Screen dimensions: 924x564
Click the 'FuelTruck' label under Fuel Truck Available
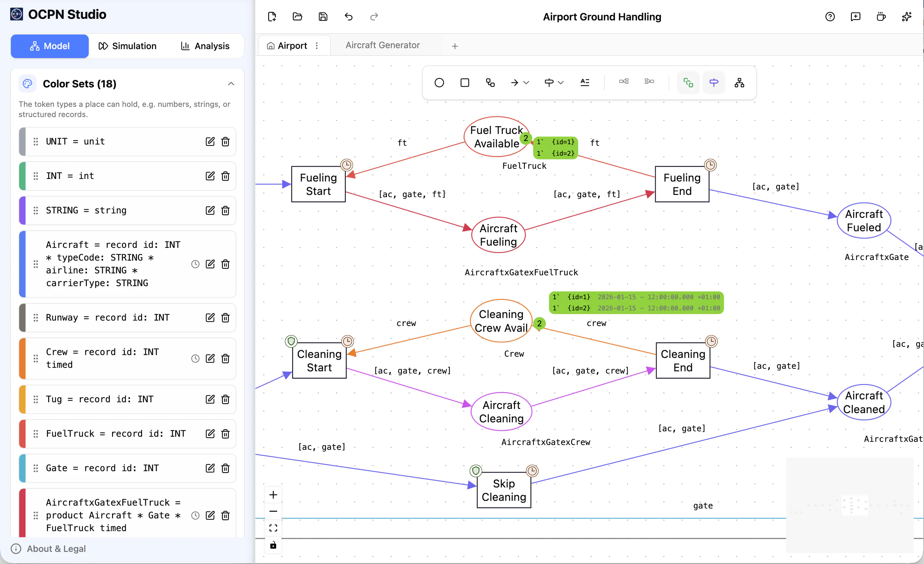(524, 166)
